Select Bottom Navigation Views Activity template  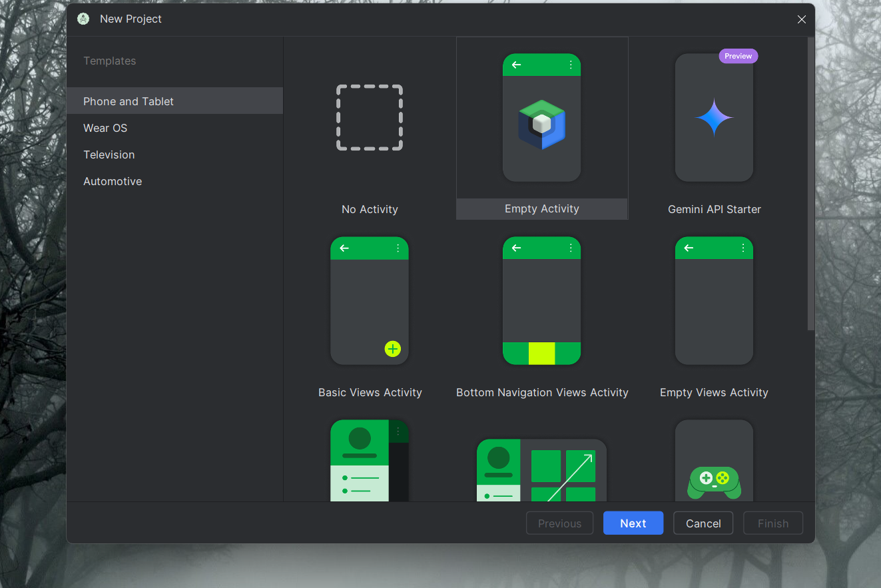pyautogui.click(x=541, y=301)
